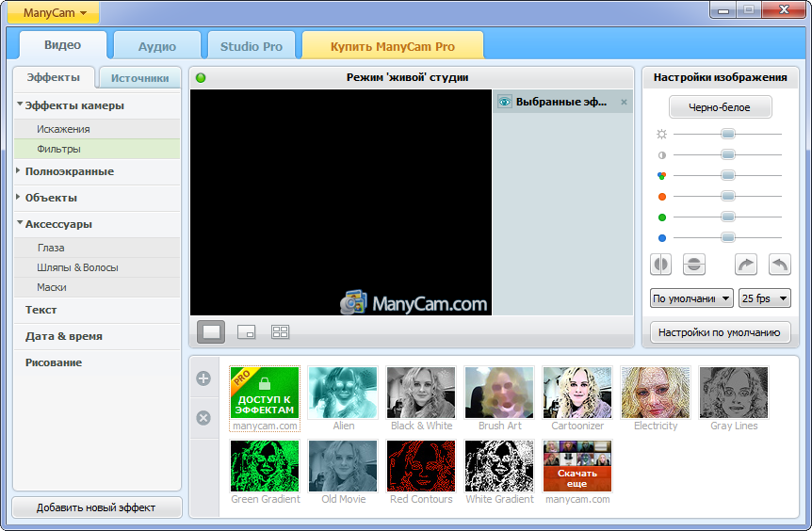Screen dimensions: 812x531
Task: Apply the Cartoonizer effect thumbnail
Action: pos(577,393)
